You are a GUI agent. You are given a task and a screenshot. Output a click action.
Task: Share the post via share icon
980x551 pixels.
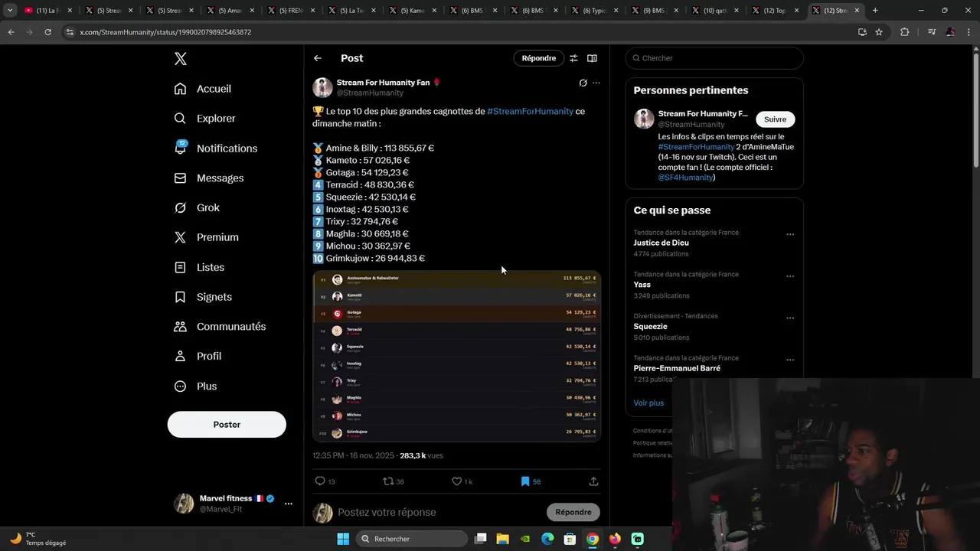click(x=593, y=481)
